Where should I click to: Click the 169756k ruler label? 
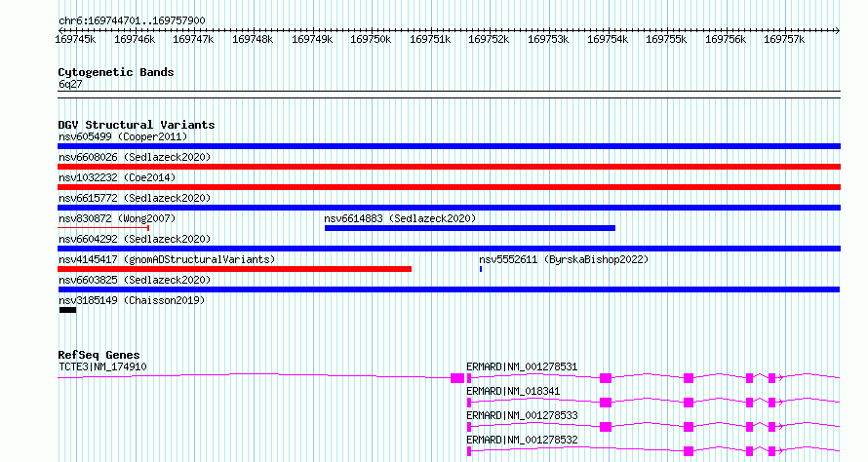pyautogui.click(x=726, y=39)
